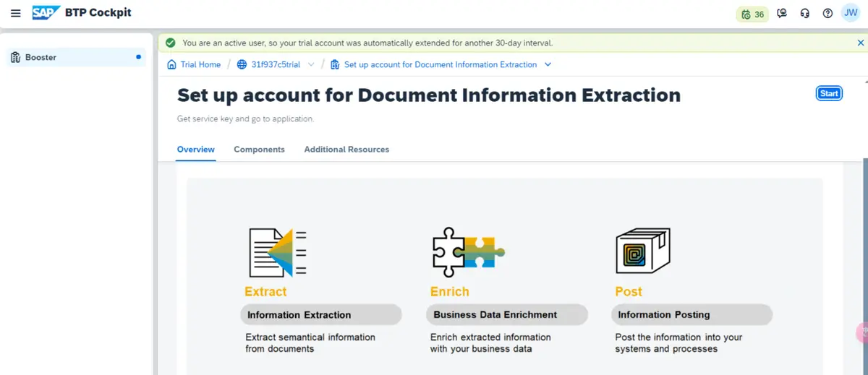
Task: Open the feedback chat icon
Action: click(782, 14)
